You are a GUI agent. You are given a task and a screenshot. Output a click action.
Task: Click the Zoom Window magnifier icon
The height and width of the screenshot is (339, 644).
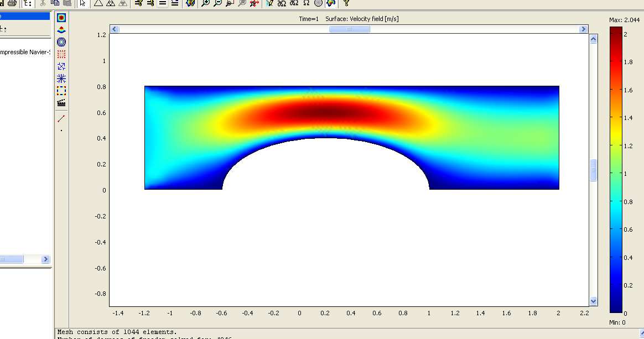(230, 3)
